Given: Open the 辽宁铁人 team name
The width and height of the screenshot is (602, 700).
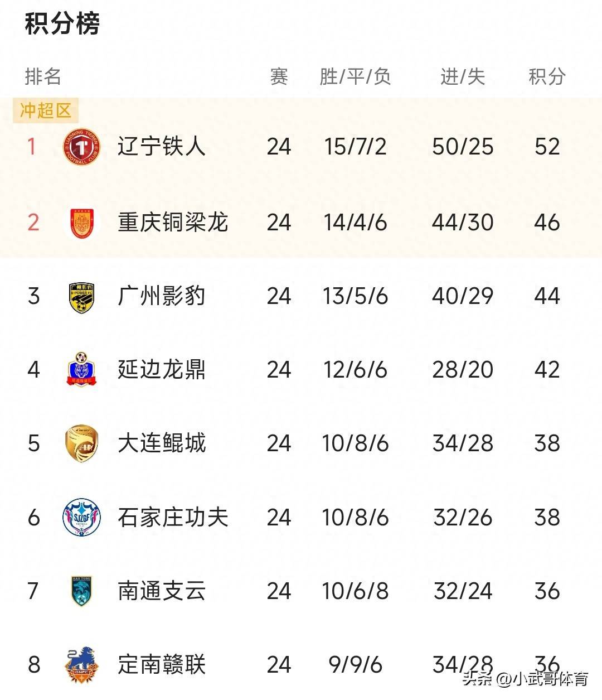Looking at the screenshot, I should tap(162, 147).
